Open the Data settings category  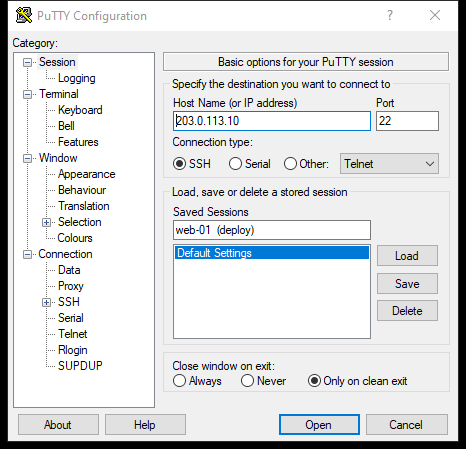point(69,270)
